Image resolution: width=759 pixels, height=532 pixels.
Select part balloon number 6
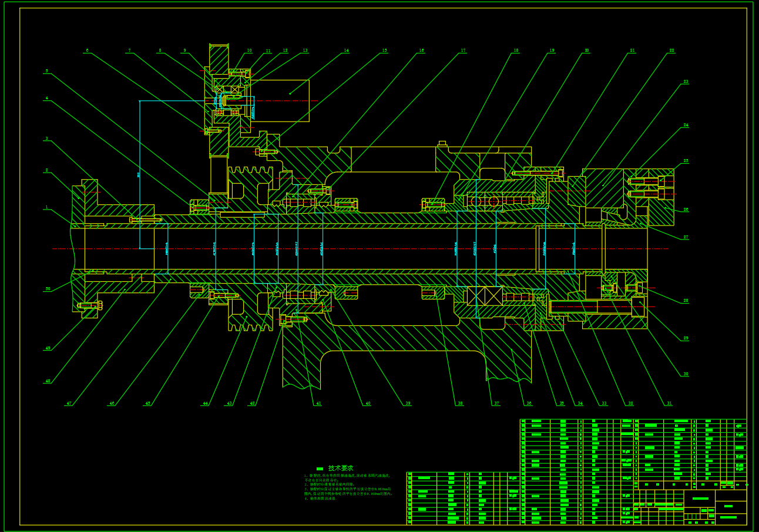[88, 50]
